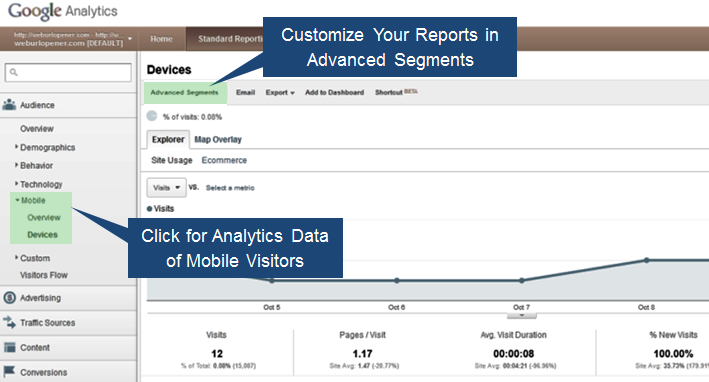Viewport: 709px width, 382px height.
Task: Click the % of visits: 0.08% text
Action: 192,117
